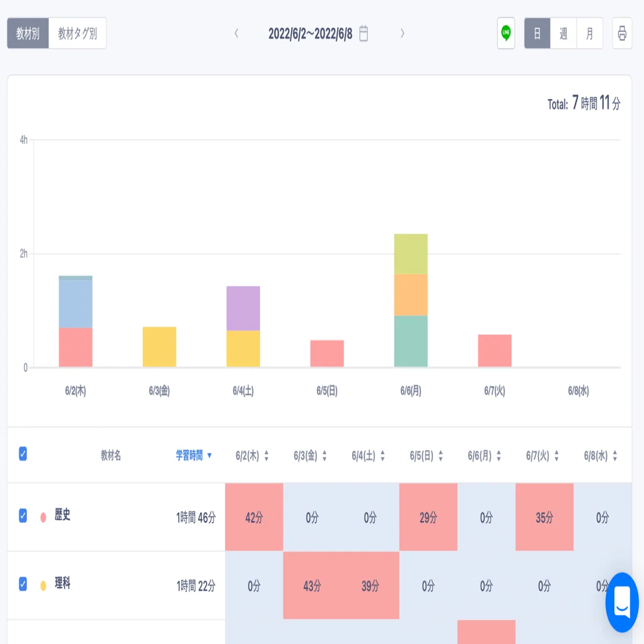Click 理科 total 1時間 22分
This screenshot has height=644, width=644.
196,585
